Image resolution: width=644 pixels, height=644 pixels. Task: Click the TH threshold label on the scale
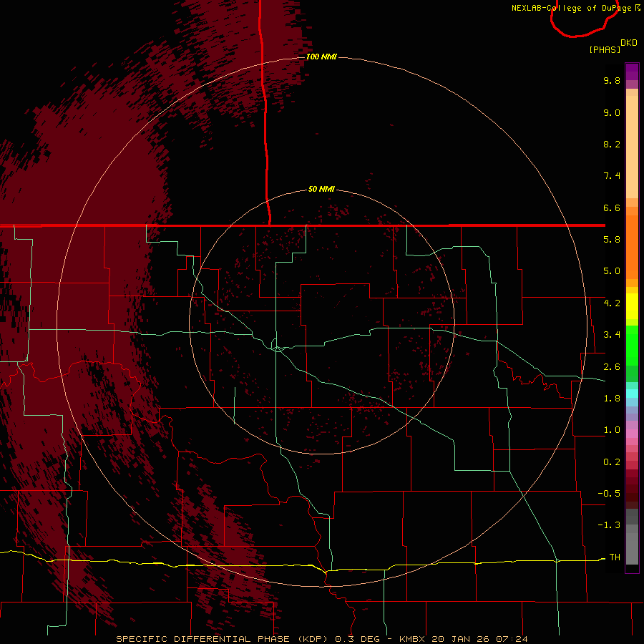(615, 557)
